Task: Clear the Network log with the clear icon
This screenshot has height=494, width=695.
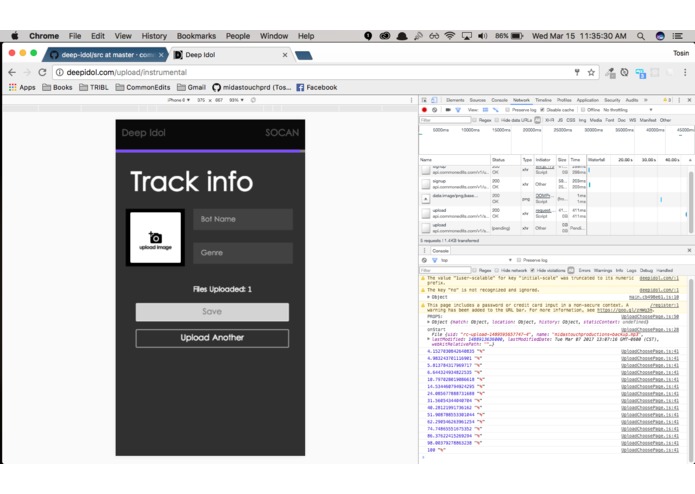Action: [434, 109]
